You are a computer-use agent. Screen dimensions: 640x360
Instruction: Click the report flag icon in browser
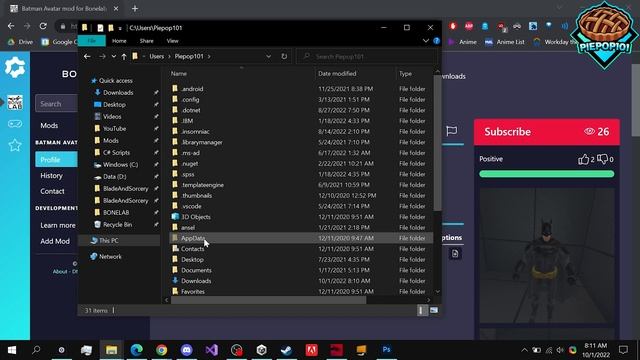tap(451, 131)
